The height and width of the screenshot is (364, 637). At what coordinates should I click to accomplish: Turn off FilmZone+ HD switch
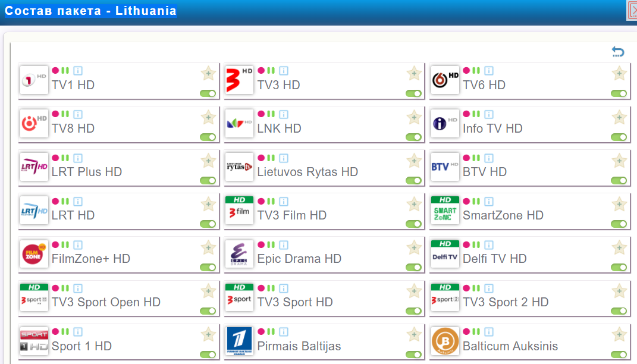(208, 268)
